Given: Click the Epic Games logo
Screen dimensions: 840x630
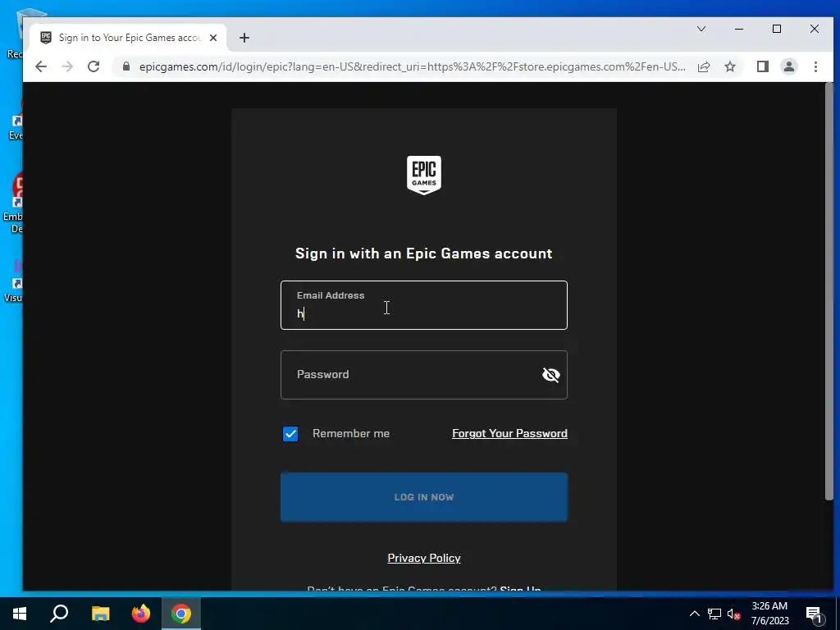Looking at the screenshot, I should pyautogui.click(x=424, y=176).
